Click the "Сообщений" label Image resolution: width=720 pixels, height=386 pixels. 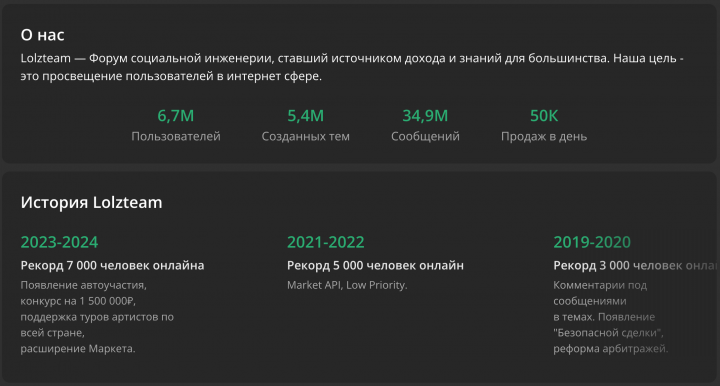[x=425, y=136]
